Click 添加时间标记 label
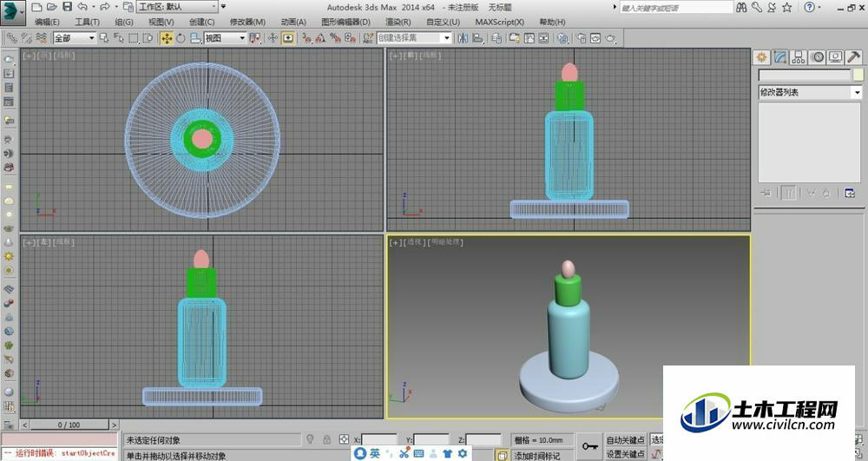This screenshot has width=868, height=461. click(x=537, y=456)
